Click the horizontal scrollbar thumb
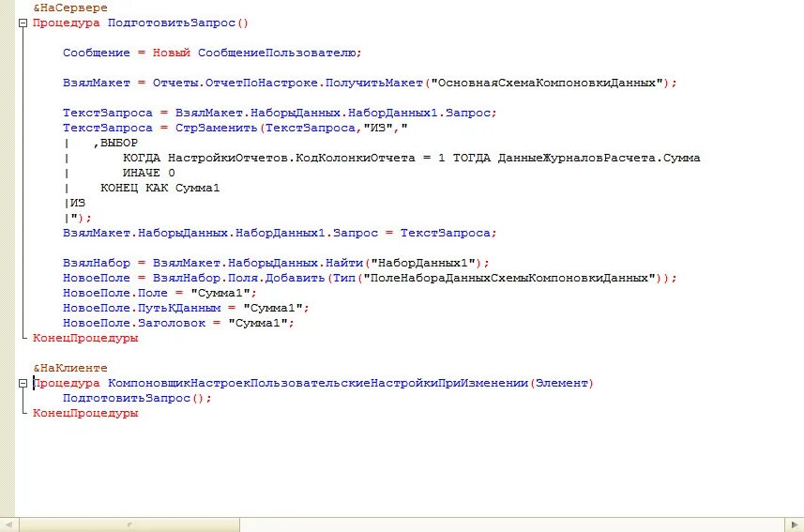 129,524
